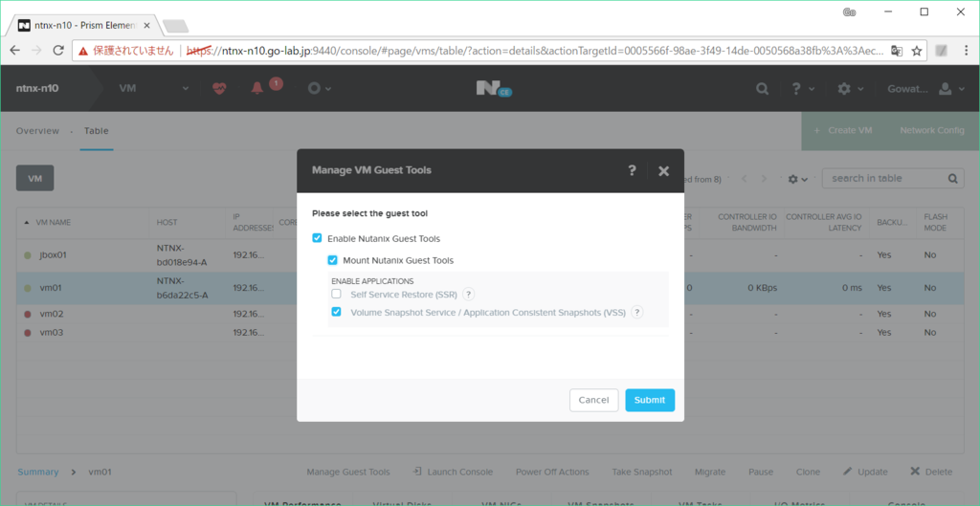Viewport: 980px width, 506px height.
Task: Expand the VM view dropdown
Action: [x=154, y=89]
